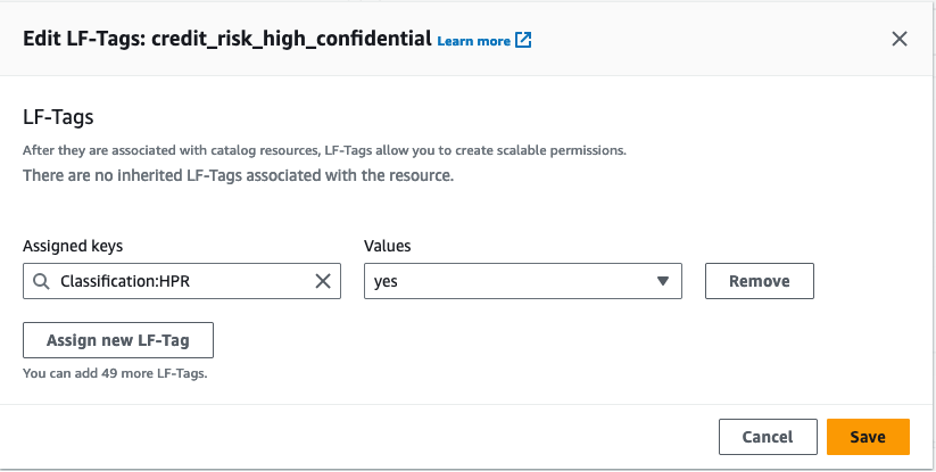Click the dialog title credit_risk_high_confidential

click(293, 39)
